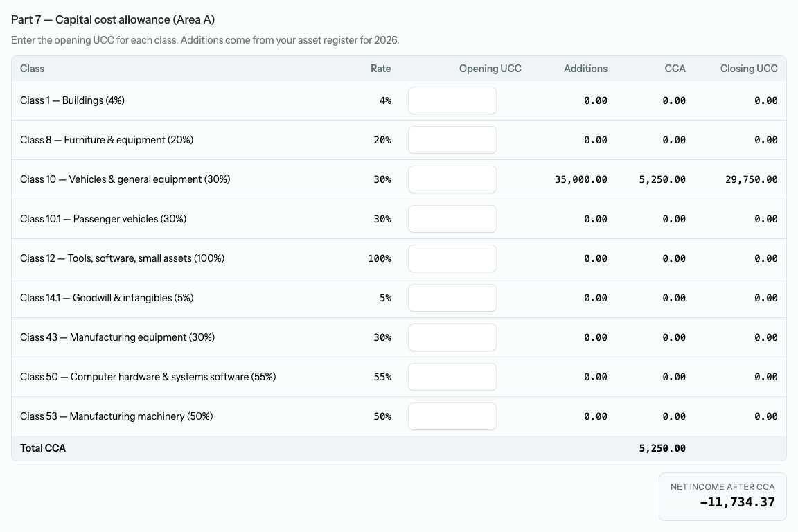Viewport: 798px width, 532px height.
Task: Click the CCA 0.00 in Class 8 row
Action: [674, 140]
